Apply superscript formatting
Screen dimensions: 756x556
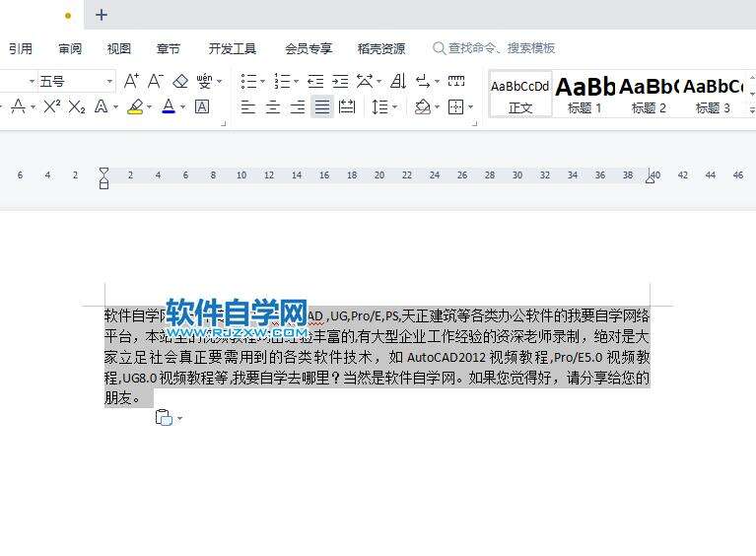pyautogui.click(x=51, y=106)
